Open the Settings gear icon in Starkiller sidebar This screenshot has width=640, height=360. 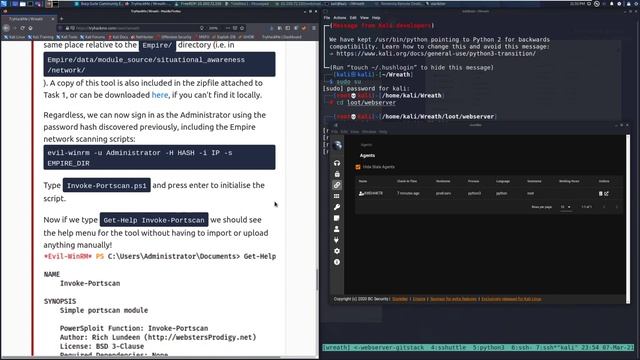pos(337,251)
